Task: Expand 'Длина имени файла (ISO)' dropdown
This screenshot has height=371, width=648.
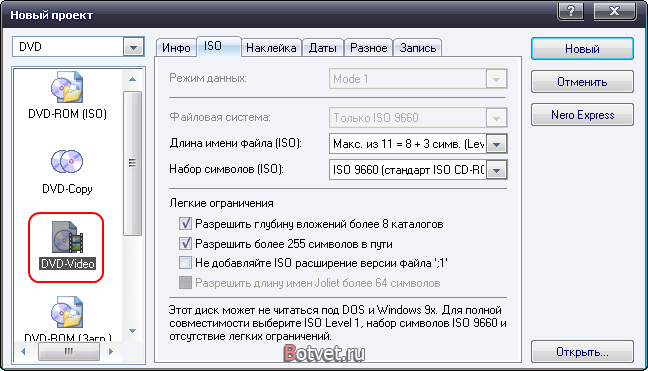Action: coord(496,144)
